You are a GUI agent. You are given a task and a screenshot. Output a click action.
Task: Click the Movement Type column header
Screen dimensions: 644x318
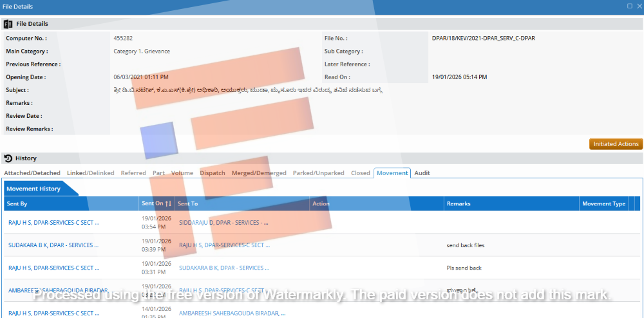tap(603, 204)
